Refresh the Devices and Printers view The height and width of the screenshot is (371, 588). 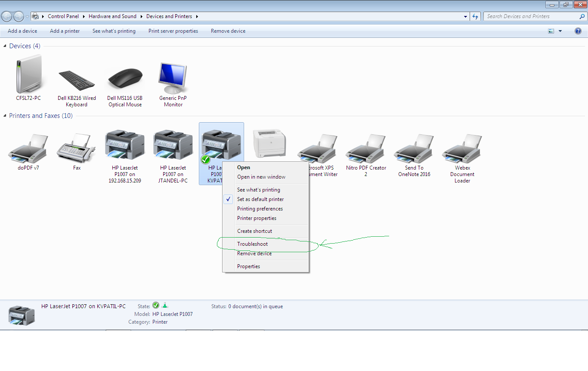point(475,16)
